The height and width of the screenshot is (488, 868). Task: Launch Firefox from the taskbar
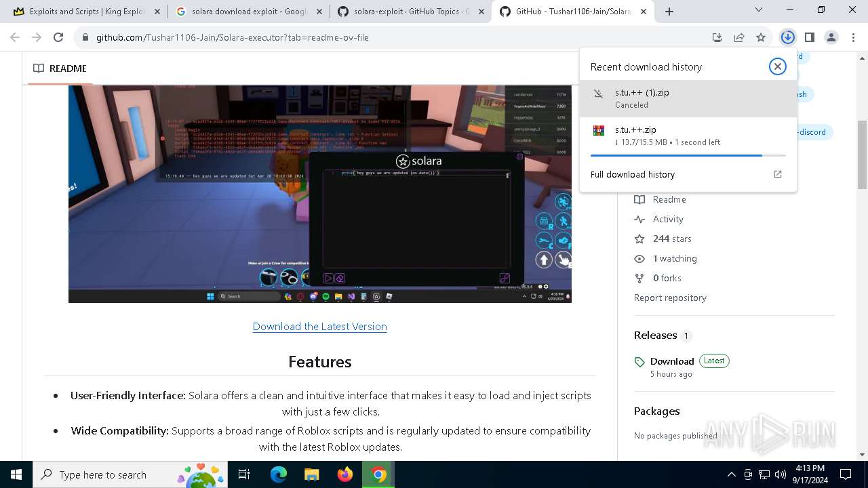[x=345, y=474]
